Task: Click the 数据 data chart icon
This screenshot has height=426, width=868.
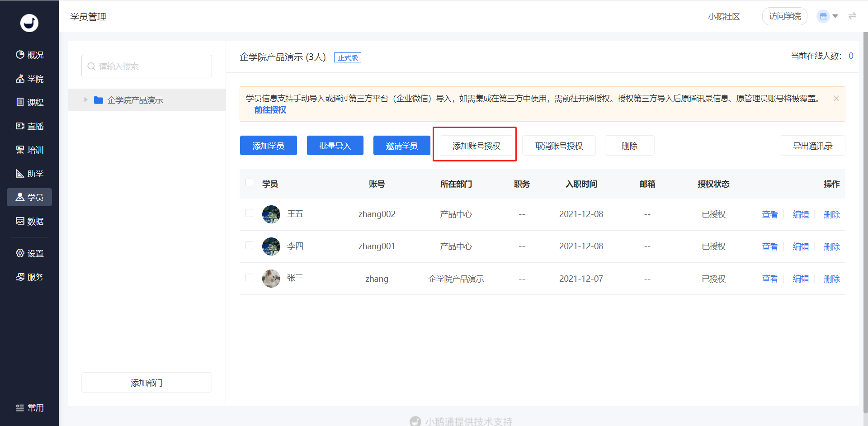Action: (x=20, y=221)
